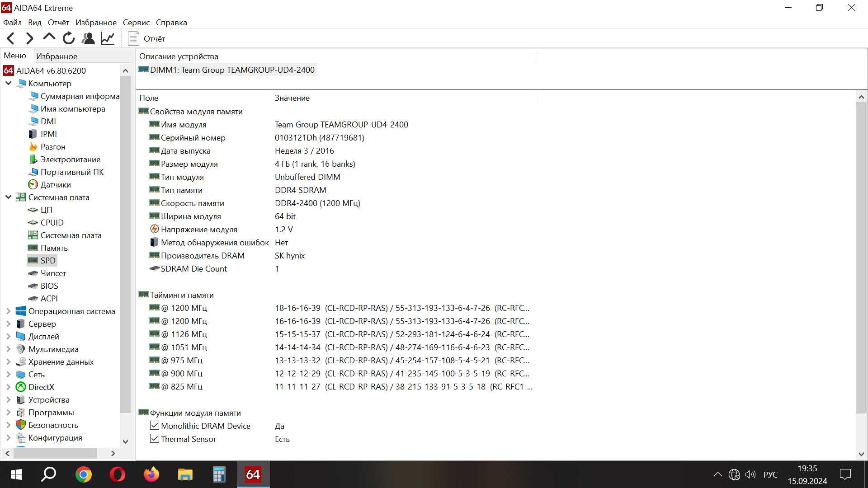Refresh the page with the circular arrow icon
The width and height of the screenshot is (868, 488).
69,38
